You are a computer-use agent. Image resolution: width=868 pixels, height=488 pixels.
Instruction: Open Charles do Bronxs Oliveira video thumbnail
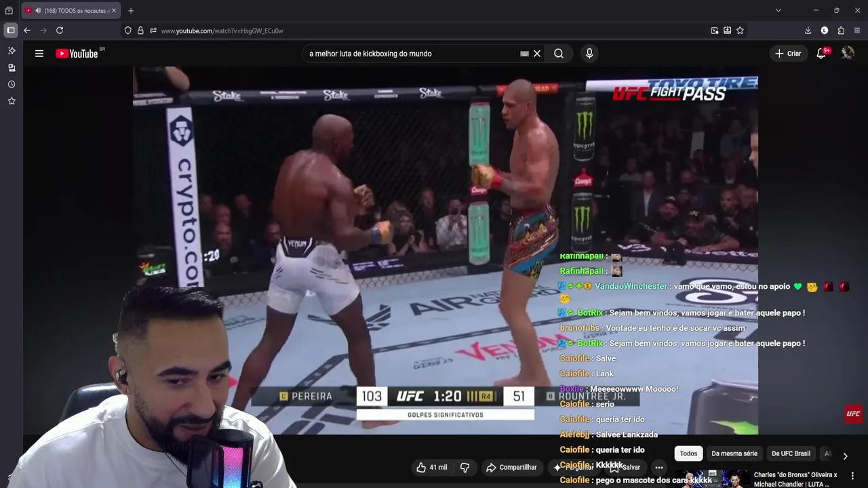(711, 479)
